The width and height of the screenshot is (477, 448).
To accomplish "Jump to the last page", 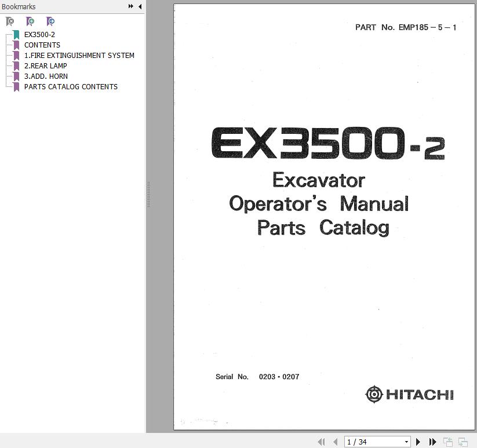I will [432, 442].
